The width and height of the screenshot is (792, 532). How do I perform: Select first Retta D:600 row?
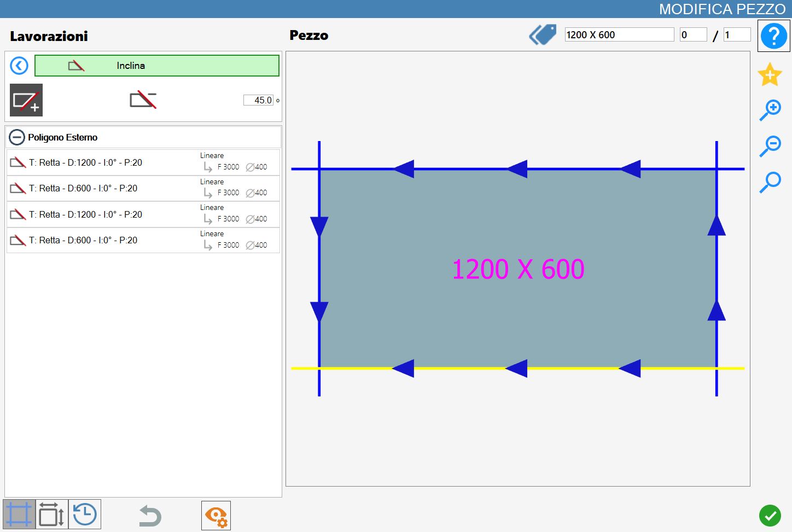coord(143,188)
